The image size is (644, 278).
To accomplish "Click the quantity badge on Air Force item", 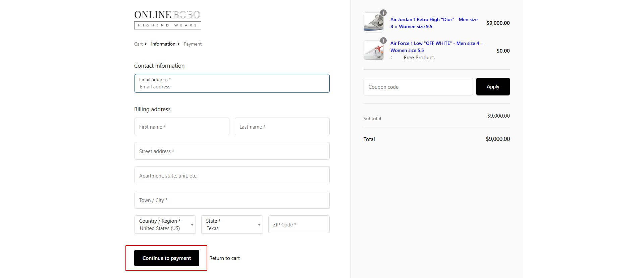I will [x=383, y=41].
